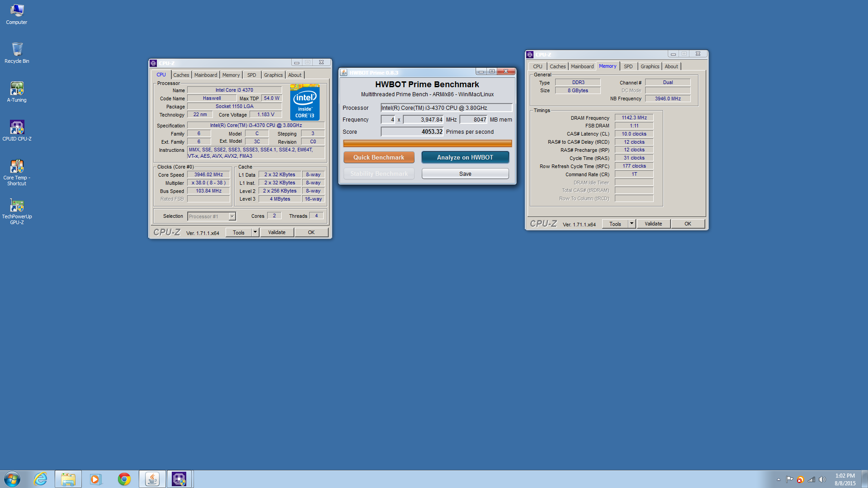Open the network signal tray icon
The image size is (868, 488).
pyautogui.click(x=811, y=479)
